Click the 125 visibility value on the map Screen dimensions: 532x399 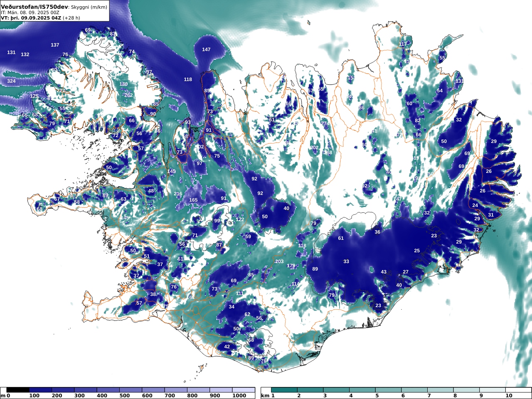[x=34, y=96]
